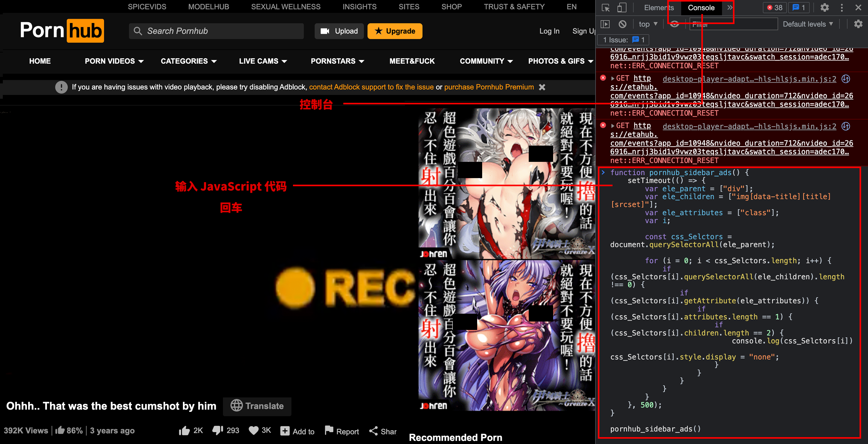Open the HOME menu item

(40, 61)
